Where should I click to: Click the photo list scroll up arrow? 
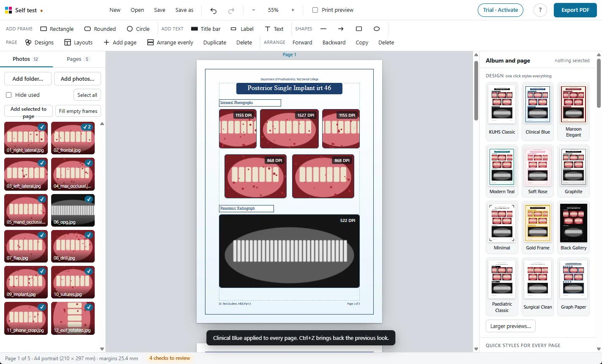coord(102,124)
